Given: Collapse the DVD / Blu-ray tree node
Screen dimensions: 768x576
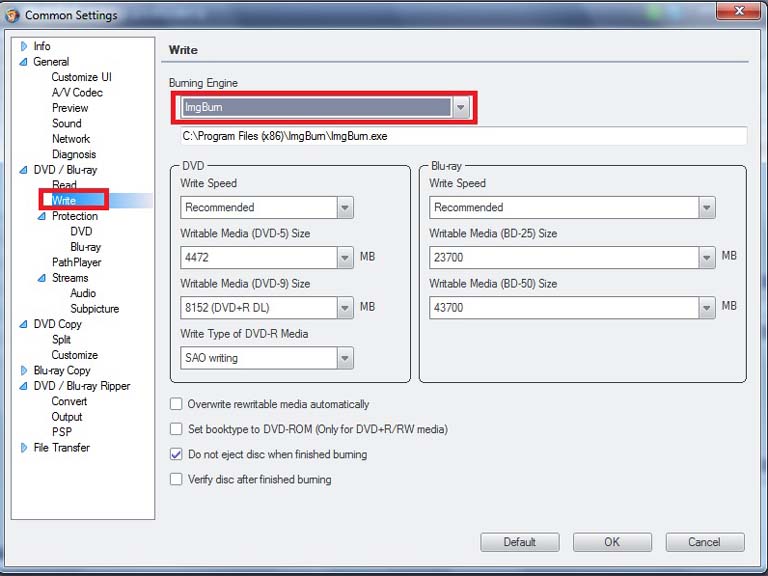Looking at the screenshot, I should pyautogui.click(x=24, y=170).
